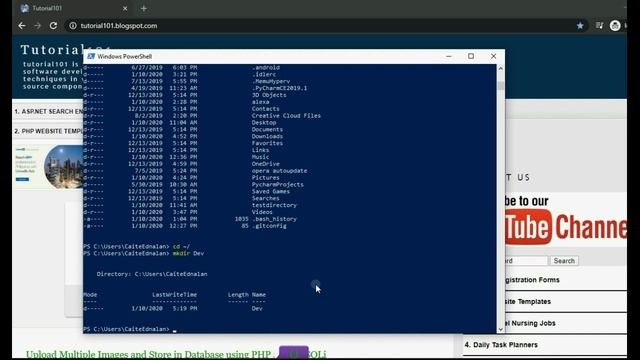640x360 pixels.
Task: Open Chrome profile avatar
Action: (x=615, y=26)
